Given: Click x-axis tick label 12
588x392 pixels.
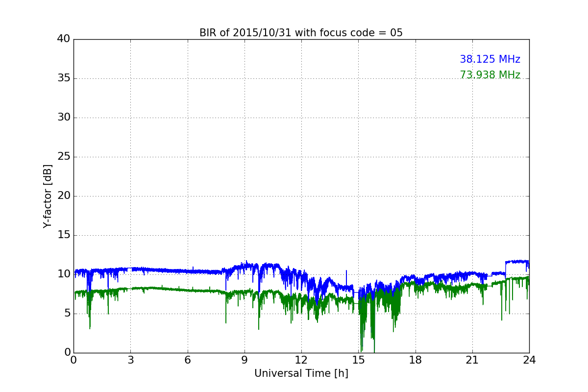Looking at the screenshot, I should 301,360.
